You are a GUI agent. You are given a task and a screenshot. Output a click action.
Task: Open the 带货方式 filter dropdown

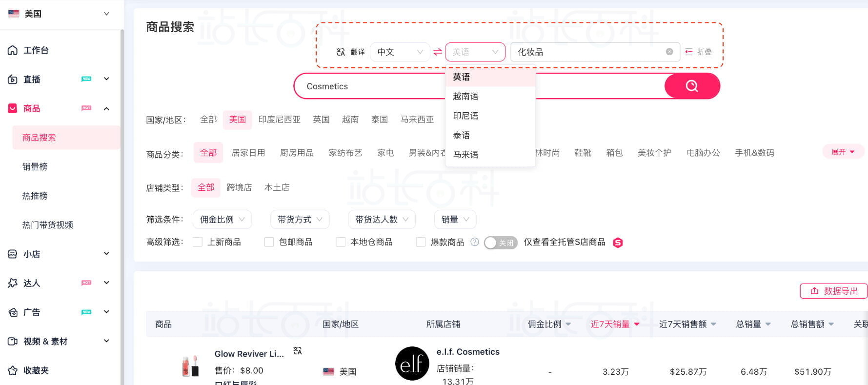click(x=300, y=220)
